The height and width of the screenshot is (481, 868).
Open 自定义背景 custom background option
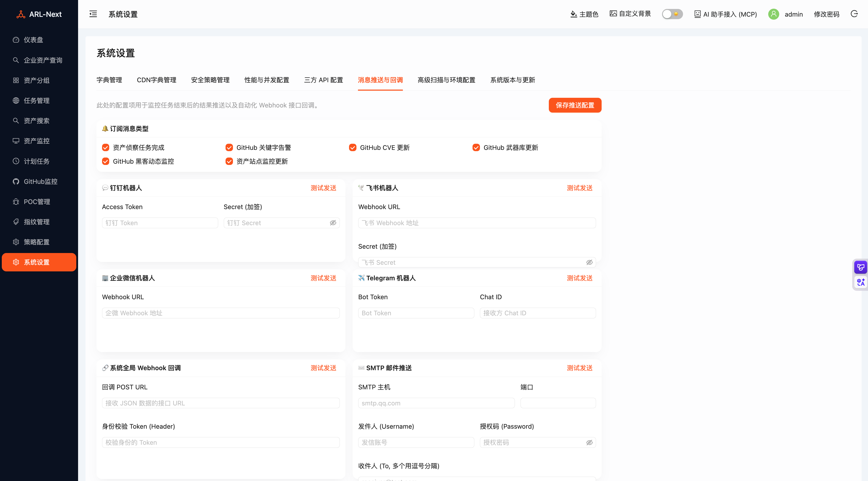pos(630,14)
